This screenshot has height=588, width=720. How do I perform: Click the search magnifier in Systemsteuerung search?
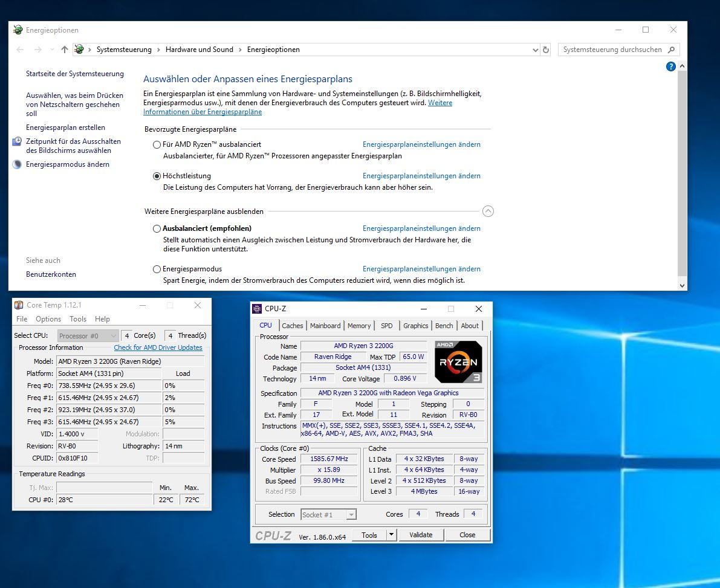pos(671,50)
